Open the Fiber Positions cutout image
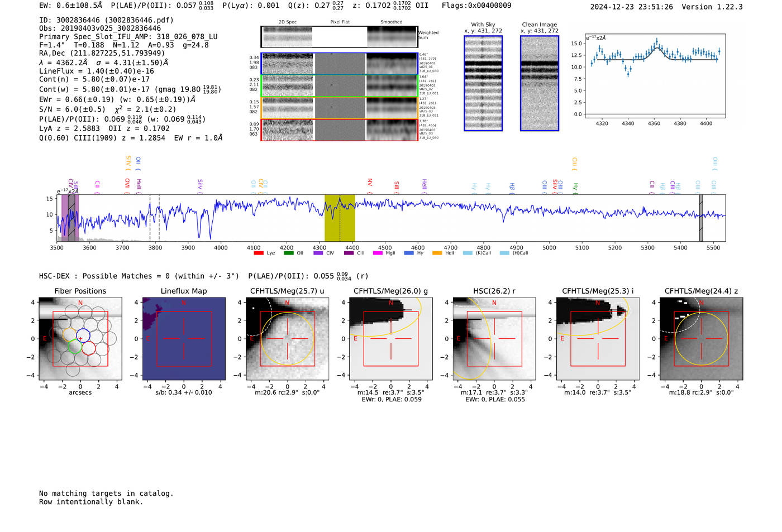 (80, 339)
